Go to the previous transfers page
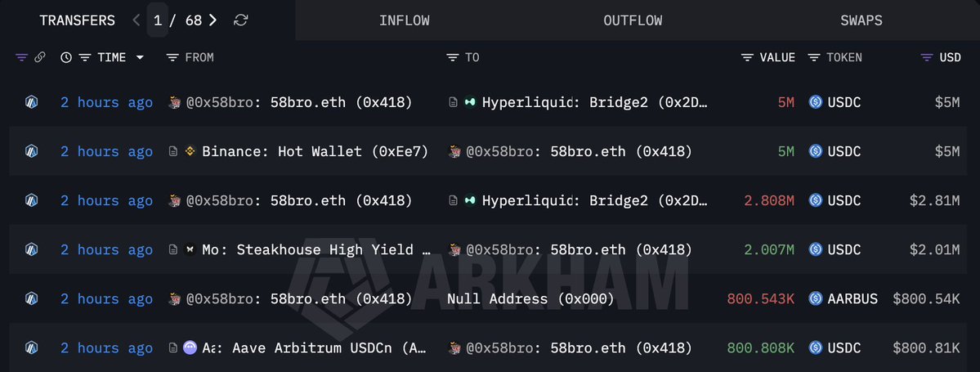This screenshot has width=980, height=372. (x=136, y=20)
